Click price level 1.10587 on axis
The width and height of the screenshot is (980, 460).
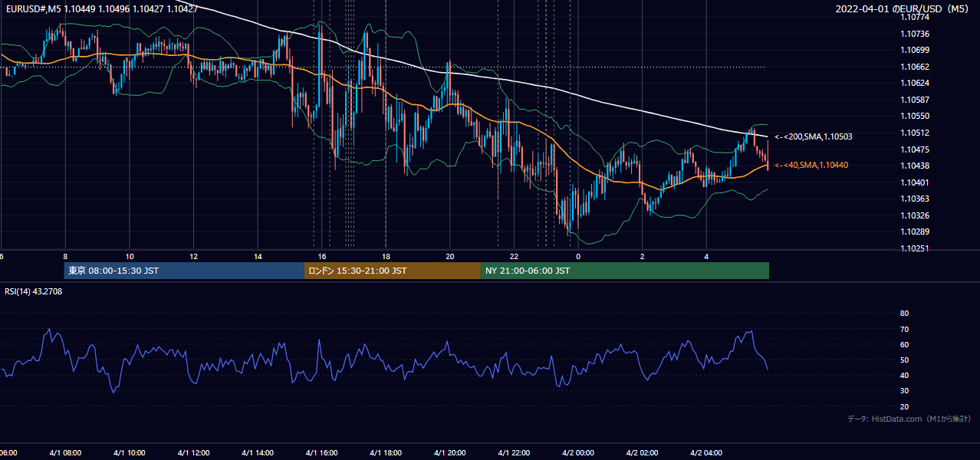click(x=913, y=100)
